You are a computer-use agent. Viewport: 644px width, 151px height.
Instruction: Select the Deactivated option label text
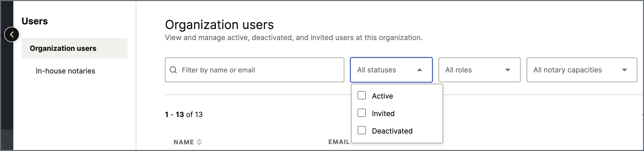click(x=392, y=131)
